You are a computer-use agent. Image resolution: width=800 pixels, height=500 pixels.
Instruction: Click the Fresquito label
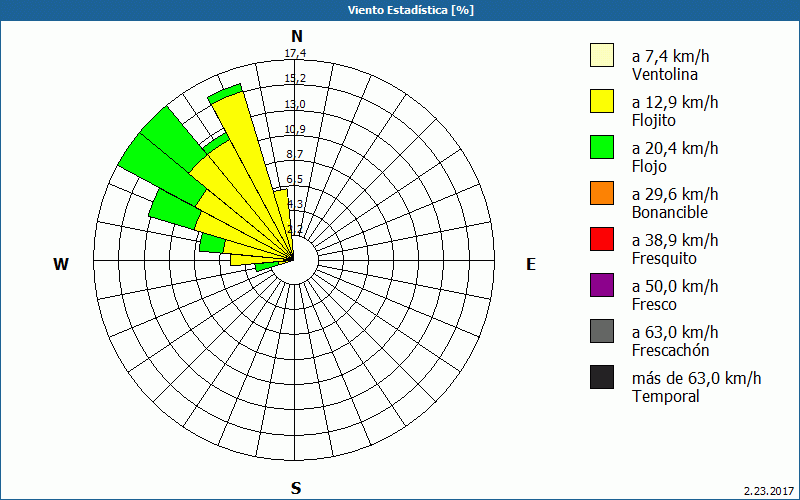[x=664, y=258]
